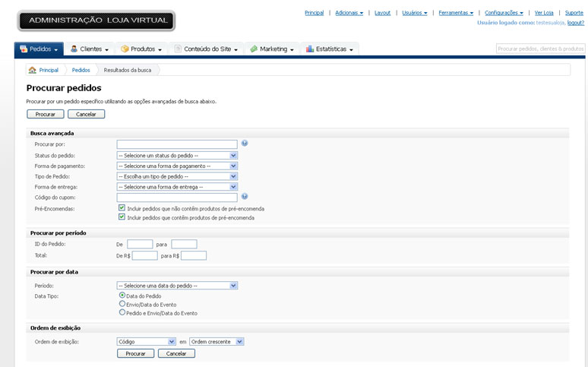This screenshot has width=588, height=367.
Task: Open the Estatísticas main tab
Action: [x=330, y=49]
